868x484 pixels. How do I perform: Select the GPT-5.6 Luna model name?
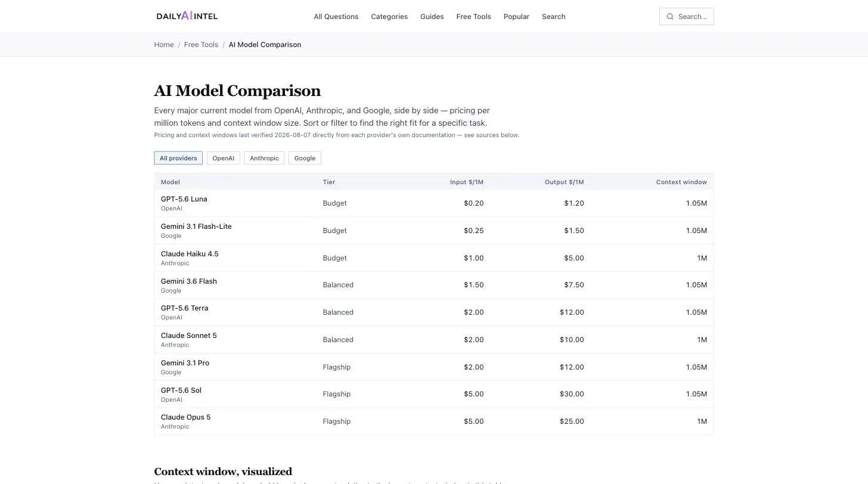pos(184,199)
